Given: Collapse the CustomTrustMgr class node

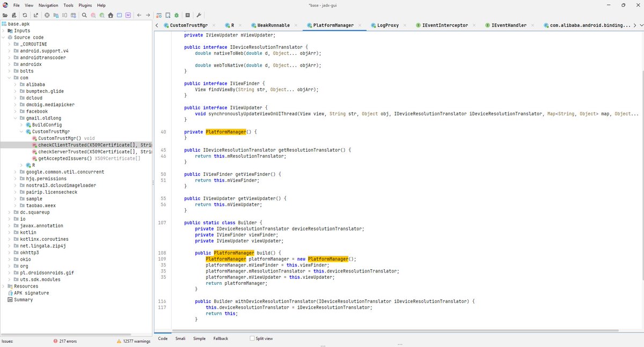Looking at the screenshot, I should pyautogui.click(x=21, y=131).
